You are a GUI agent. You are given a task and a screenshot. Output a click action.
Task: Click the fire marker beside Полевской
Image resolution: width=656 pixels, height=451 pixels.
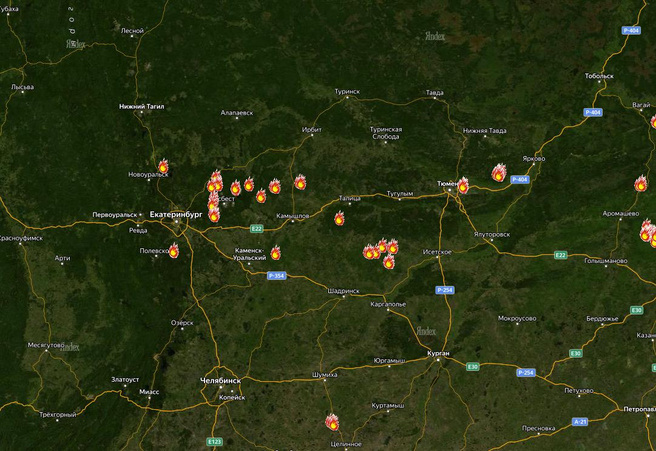pos(174,251)
